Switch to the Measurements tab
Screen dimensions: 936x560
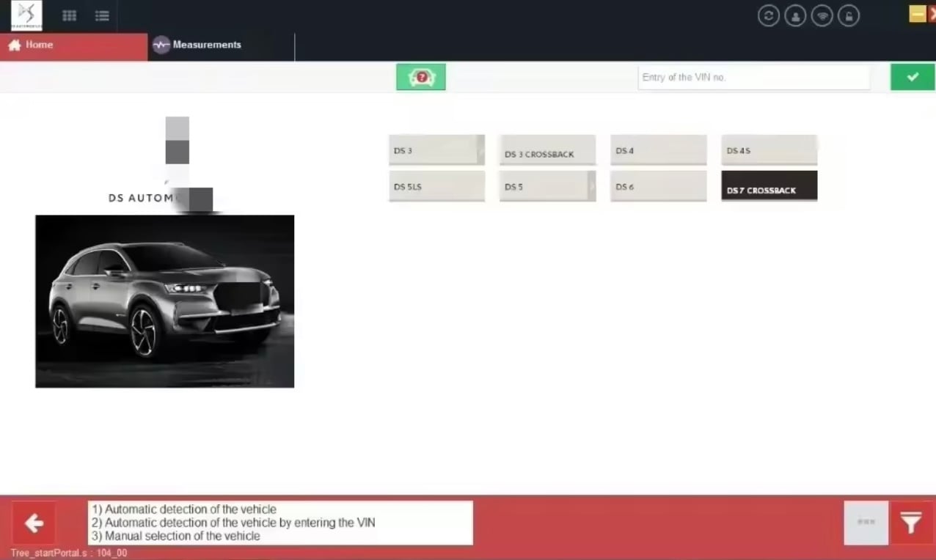(x=221, y=45)
